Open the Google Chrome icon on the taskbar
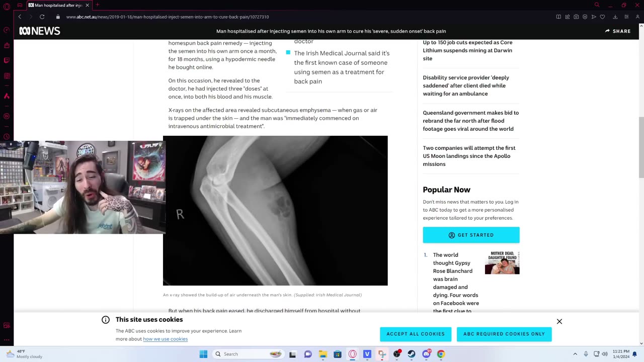Screen dimensions: 644x362 (441, 354)
